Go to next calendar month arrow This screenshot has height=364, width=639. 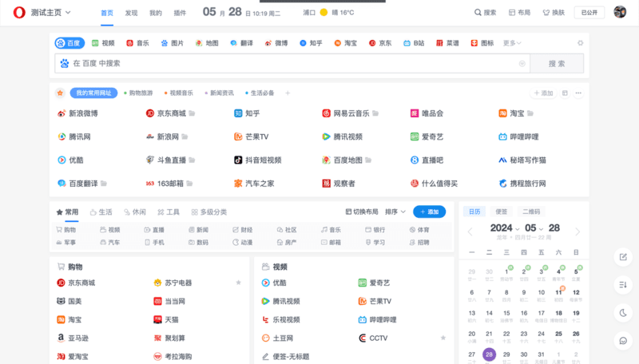pyautogui.click(x=577, y=231)
